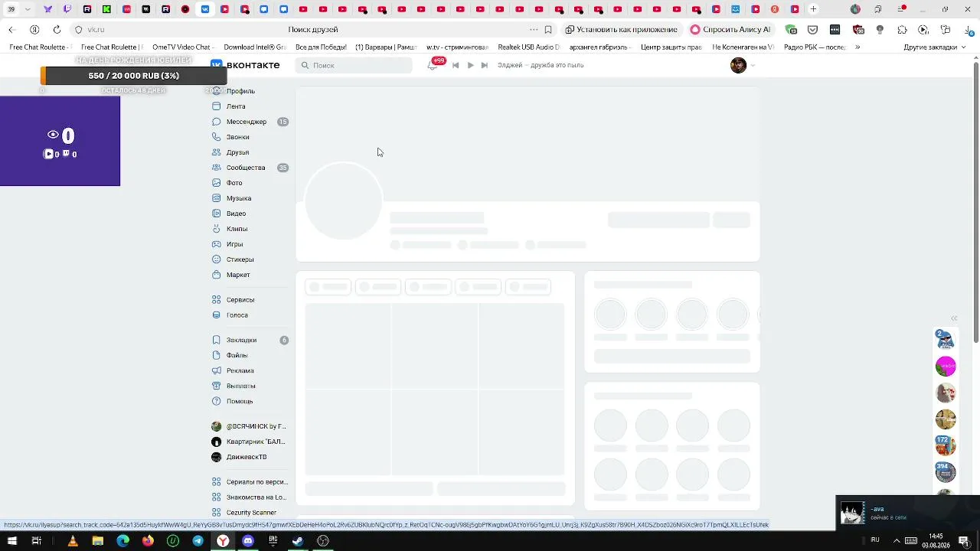
Task: Open a new browser tab
Action: 813,9
